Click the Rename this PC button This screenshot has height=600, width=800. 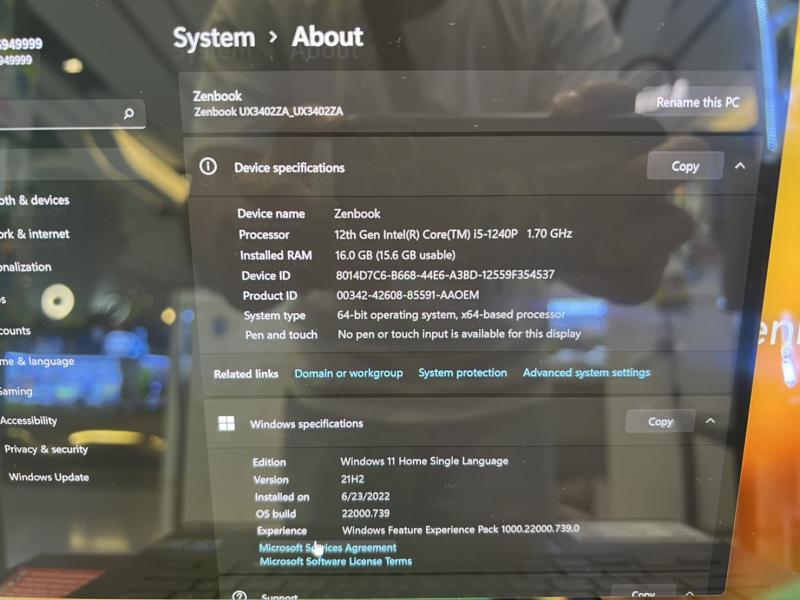(697, 102)
